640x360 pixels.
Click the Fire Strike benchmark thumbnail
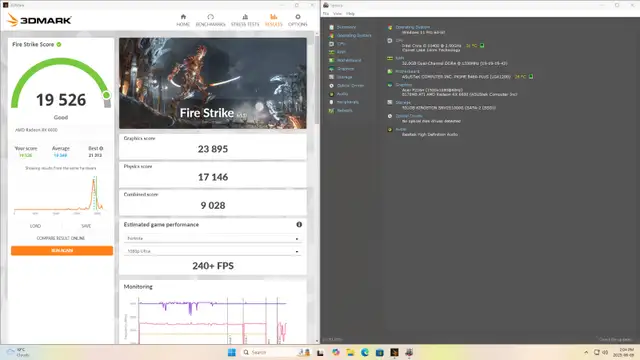[213, 83]
